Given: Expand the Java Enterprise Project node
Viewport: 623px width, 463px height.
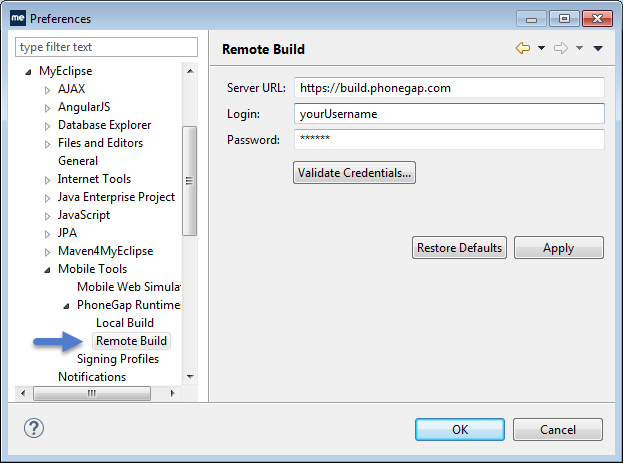Looking at the screenshot, I should [47, 198].
